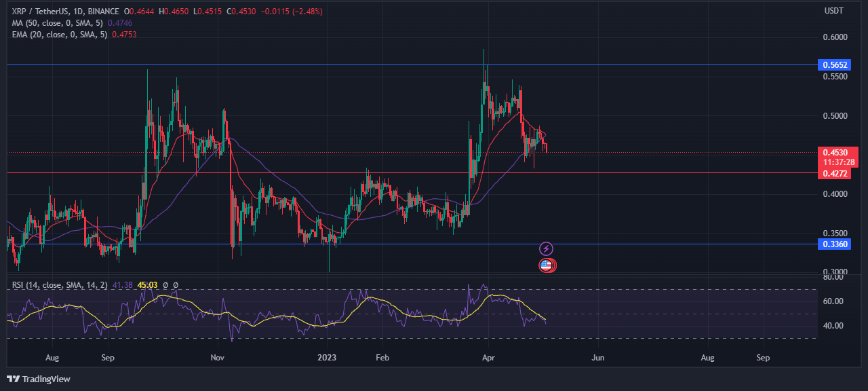The image size is (868, 391).
Task: Click the Nov label on time axis
Action: 218,356
